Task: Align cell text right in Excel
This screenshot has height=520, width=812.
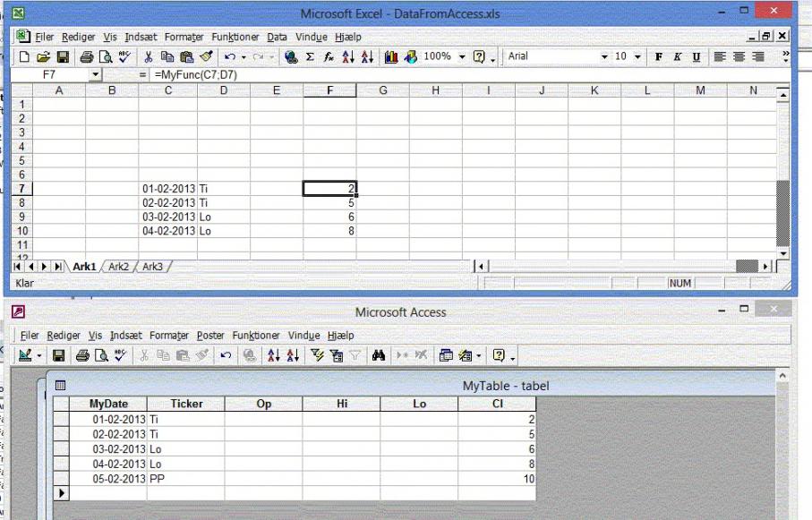Action: click(758, 57)
